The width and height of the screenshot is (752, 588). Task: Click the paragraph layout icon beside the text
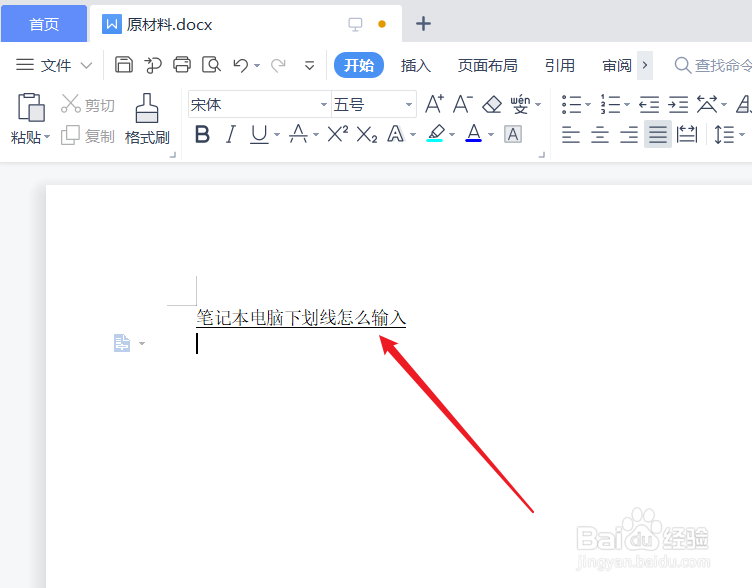[x=122, y=343]
